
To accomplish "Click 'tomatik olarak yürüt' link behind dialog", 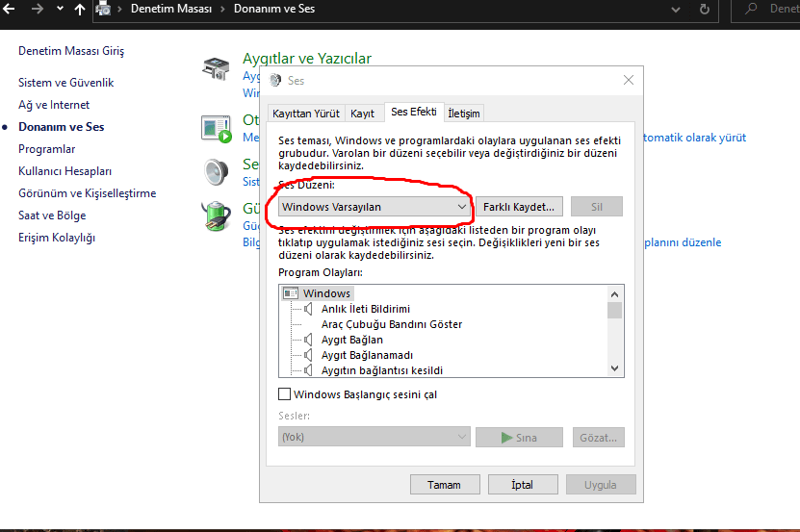I will point(695,138).
